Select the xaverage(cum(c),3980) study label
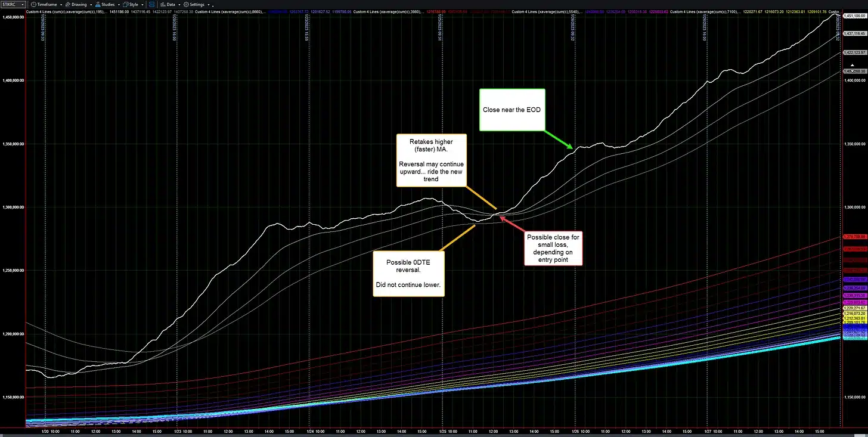The image size is (868, 437). pyautogui.click(x=388, y=12)
